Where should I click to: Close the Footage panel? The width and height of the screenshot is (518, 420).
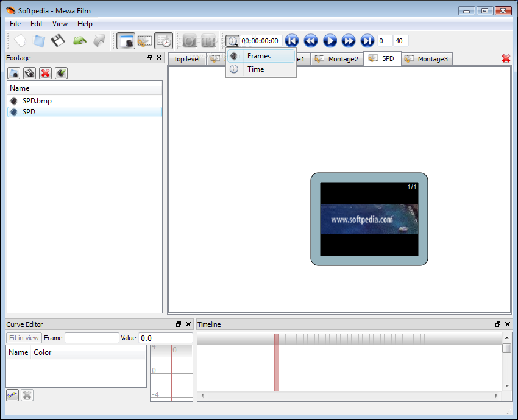point(159,58)
